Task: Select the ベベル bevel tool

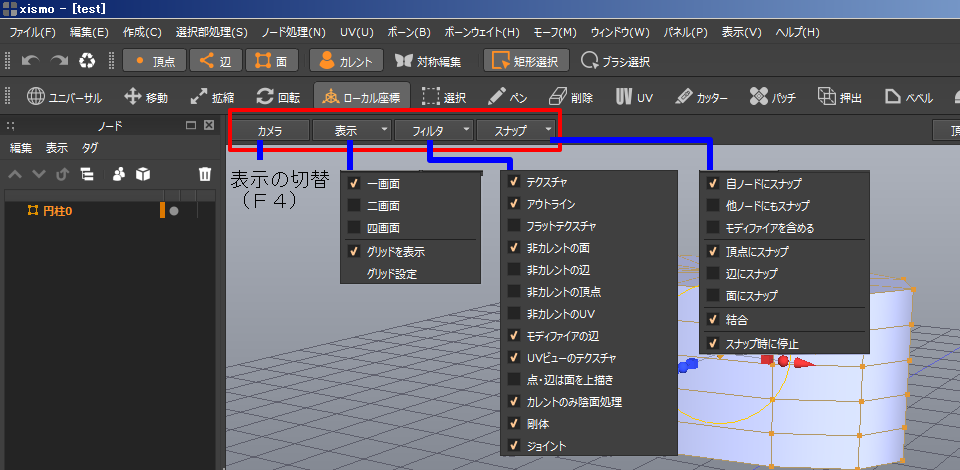Action: point(909,97)
